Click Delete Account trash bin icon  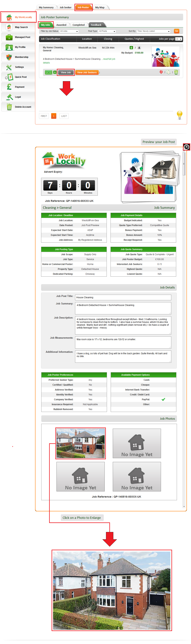click(x=9, y=107)
